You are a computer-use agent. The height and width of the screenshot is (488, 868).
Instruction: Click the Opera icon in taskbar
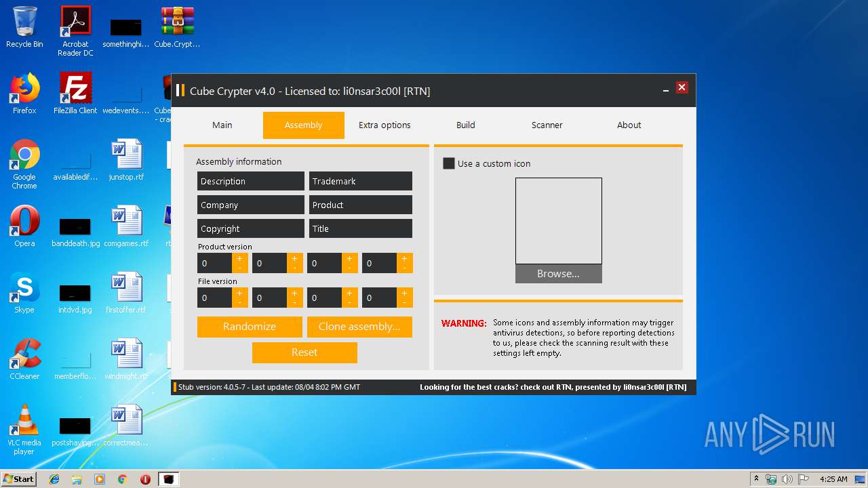[x=145, y=479]
